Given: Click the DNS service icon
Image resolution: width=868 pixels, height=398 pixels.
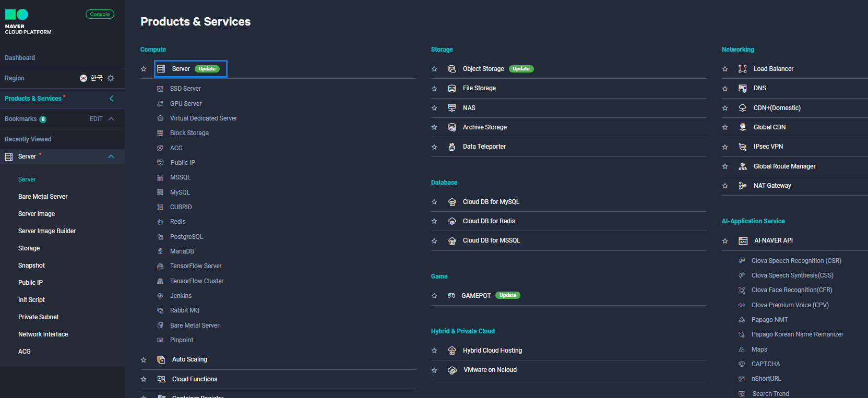Looking at the screenshot, I should [x=743, y=88].
